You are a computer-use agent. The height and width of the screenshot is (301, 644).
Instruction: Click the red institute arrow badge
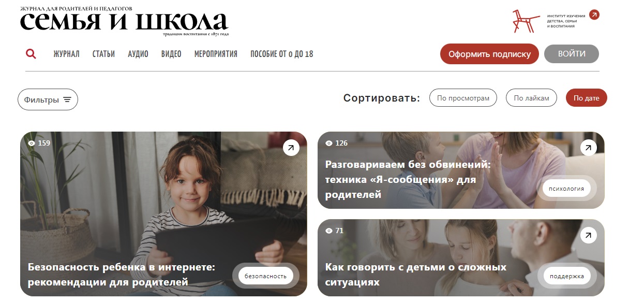(594, 15)
